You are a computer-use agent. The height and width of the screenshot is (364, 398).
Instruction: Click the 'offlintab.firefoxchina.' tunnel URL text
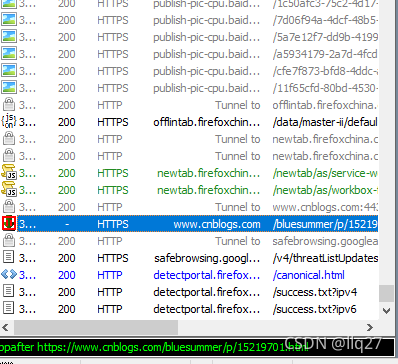[x=325, y=105]
